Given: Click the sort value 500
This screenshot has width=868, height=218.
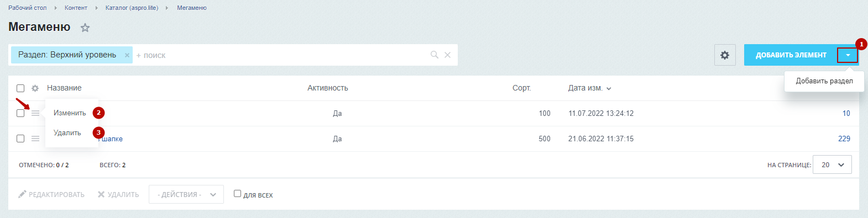Looking at the screenshot, I should click(545, 139).
